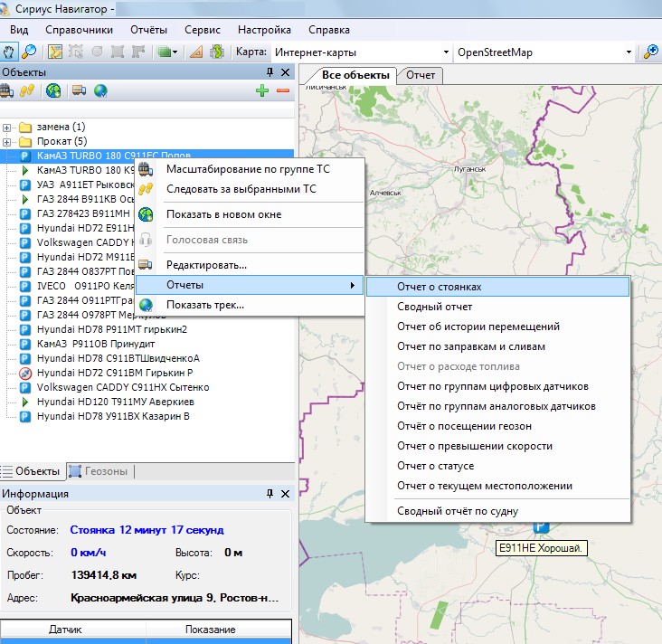Open the OpenStreetMap source dropdown
The height and width of the screenshot is (644, 662).
tap(630, 52)
